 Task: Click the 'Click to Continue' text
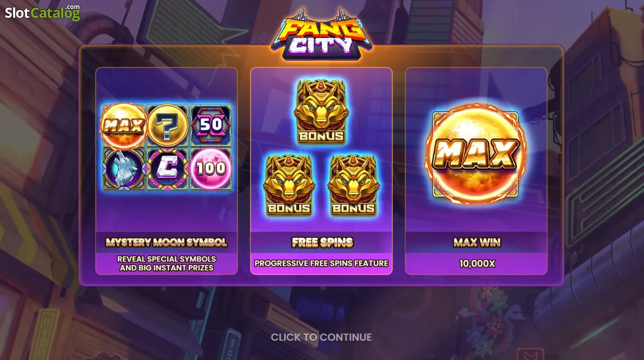[x=321, y=337]
